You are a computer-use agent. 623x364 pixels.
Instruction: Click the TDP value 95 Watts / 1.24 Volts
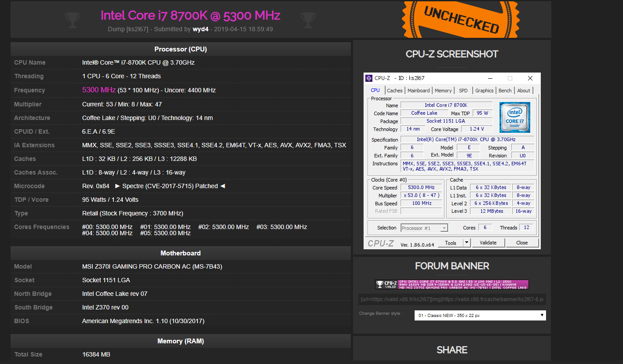110,200
